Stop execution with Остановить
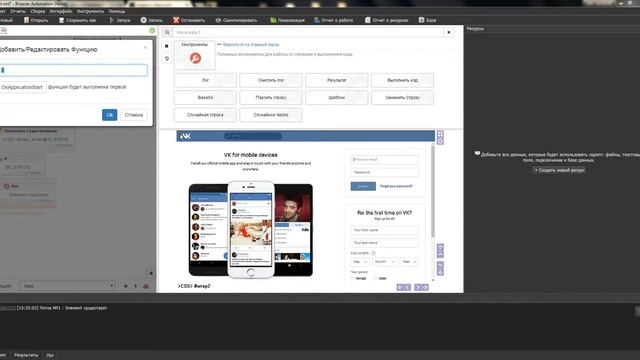Screen dimensions: 640x360 click(189, 20)
